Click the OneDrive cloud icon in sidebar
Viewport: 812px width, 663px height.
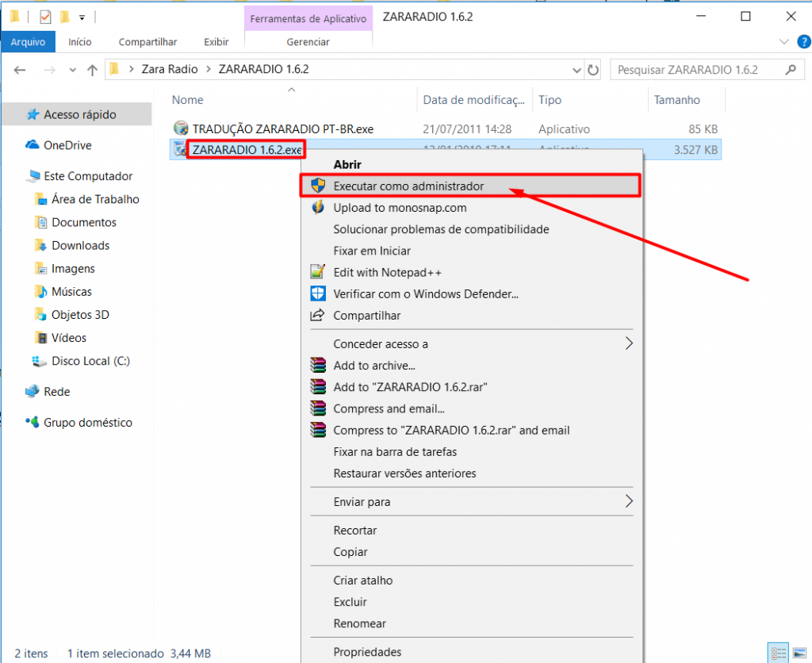[33, 145]
